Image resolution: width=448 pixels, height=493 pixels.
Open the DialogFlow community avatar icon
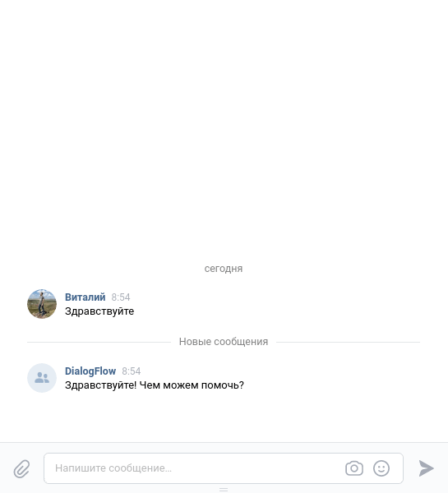pos(42,378)
